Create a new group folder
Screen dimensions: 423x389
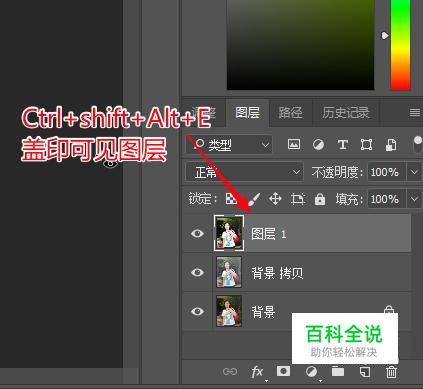(338, 371)
